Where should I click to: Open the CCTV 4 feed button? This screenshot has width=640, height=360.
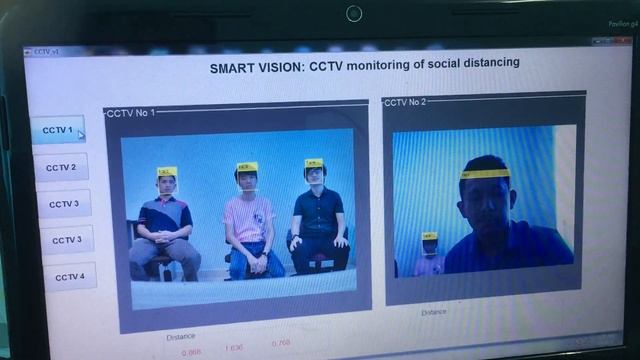point(70,277)
